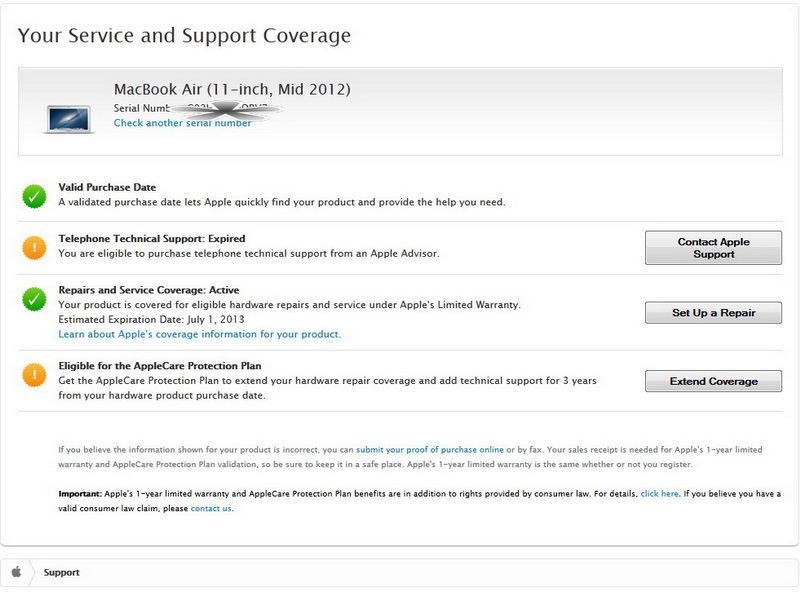Image resolution: width=800 pixels, height=592 pixels.
Task: Click the Apple logo in the breadcrumb bar
Action: (x=16, y=573)
